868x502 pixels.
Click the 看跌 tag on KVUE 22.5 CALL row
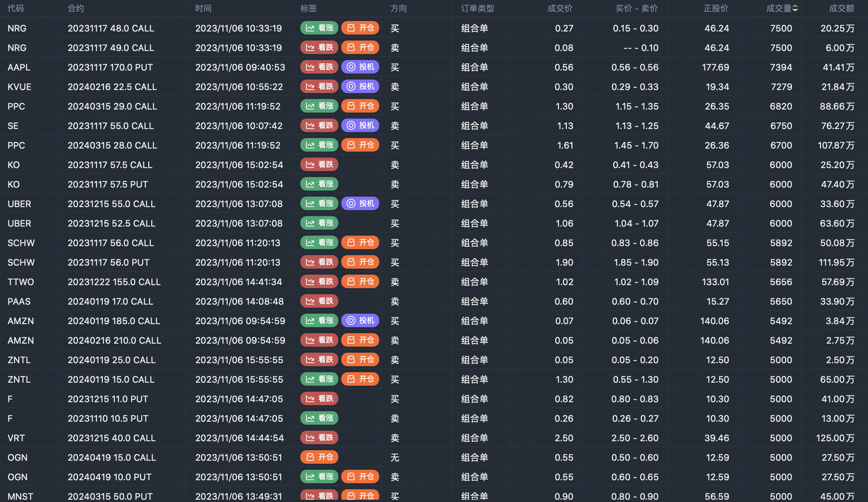(319, 87)
